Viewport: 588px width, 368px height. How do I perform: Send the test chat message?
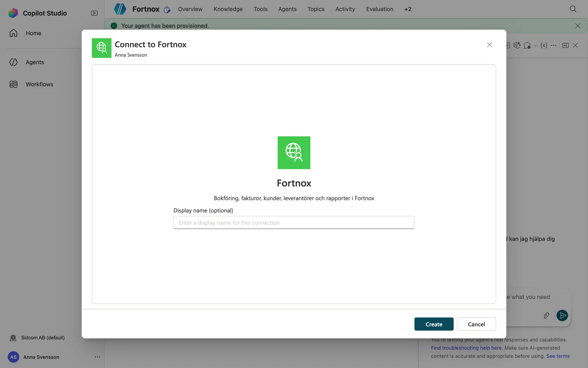click(x=562, y=315)
